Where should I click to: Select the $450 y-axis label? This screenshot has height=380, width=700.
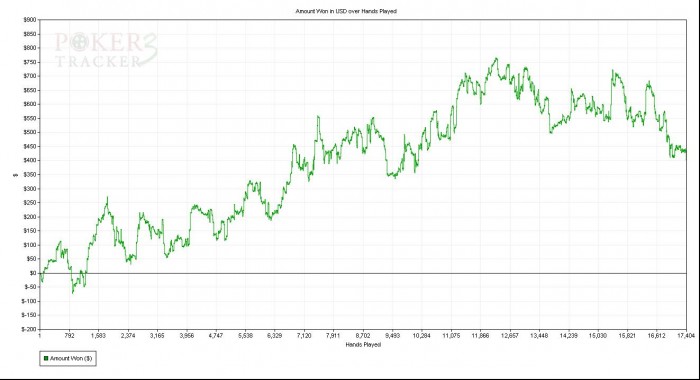click(x=30, y=146)
